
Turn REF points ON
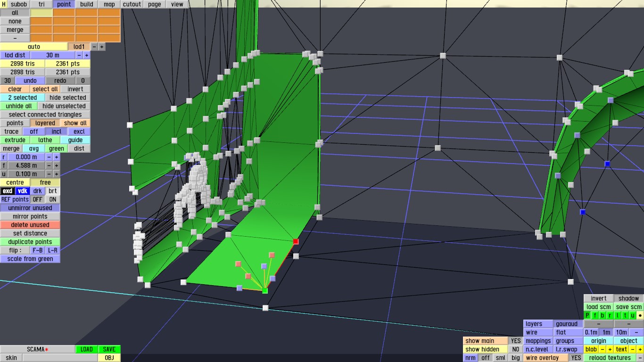52,199
